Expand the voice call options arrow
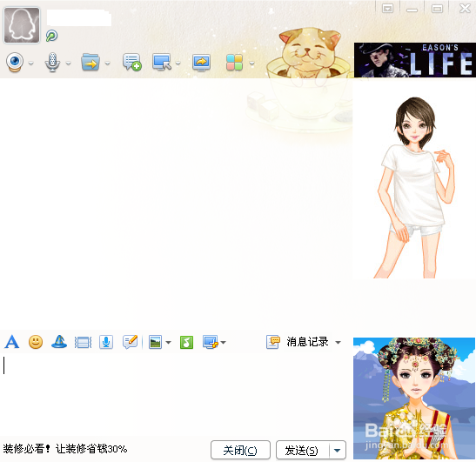476x462 pixels. [68, 64]
